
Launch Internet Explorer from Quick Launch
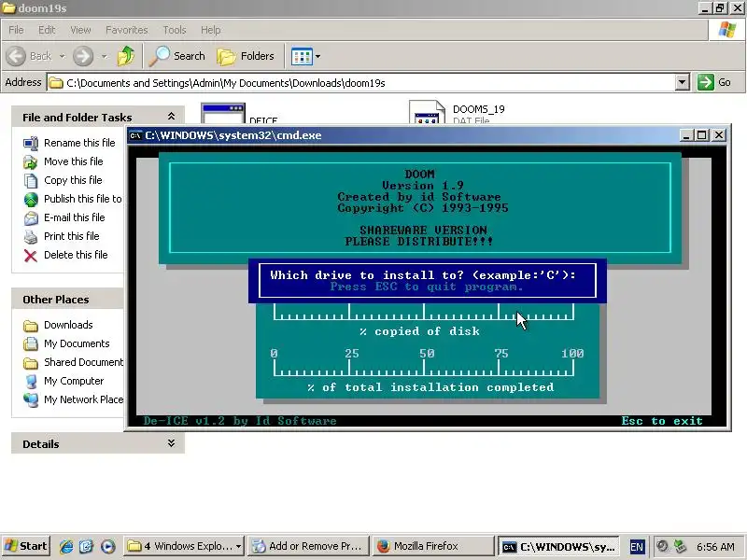point(65,546)
